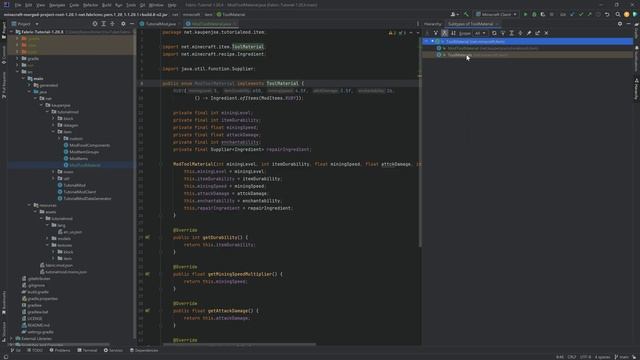Click the Git update project arrow

(x=572, y=14)
